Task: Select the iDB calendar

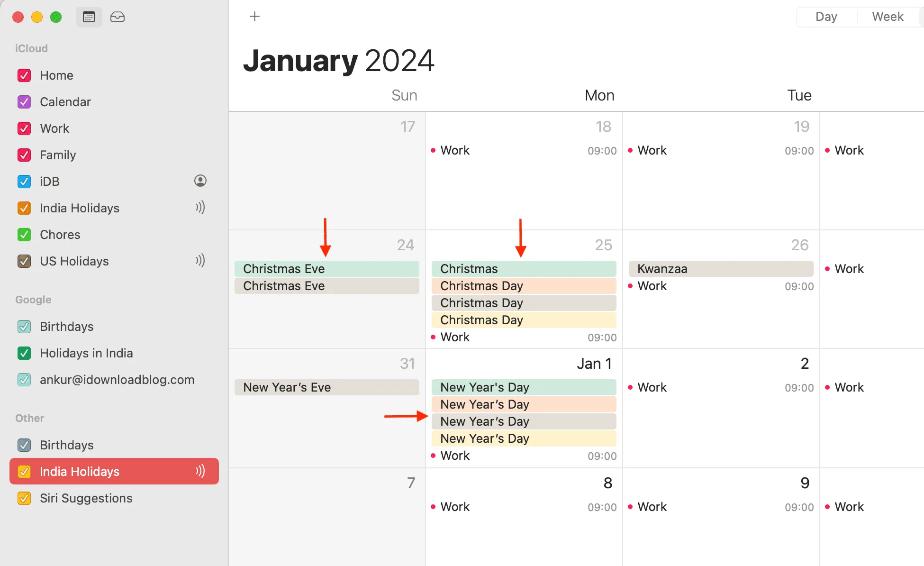Action: 49,181
